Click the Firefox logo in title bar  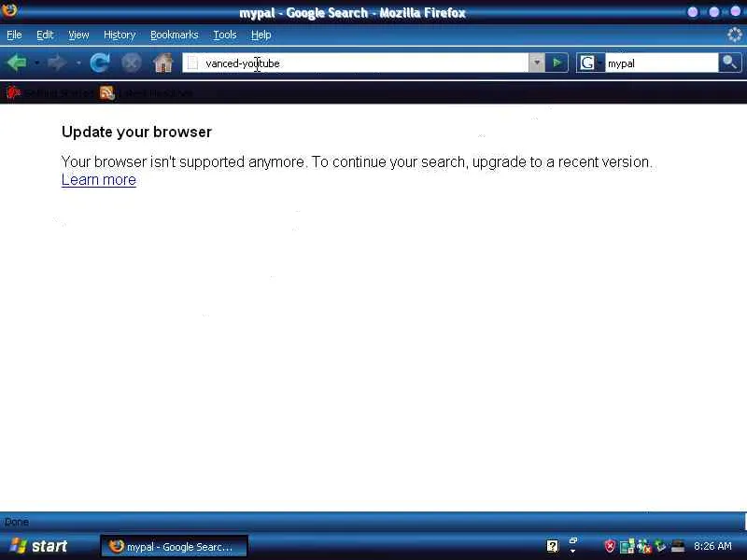click(x=9, y=9)
